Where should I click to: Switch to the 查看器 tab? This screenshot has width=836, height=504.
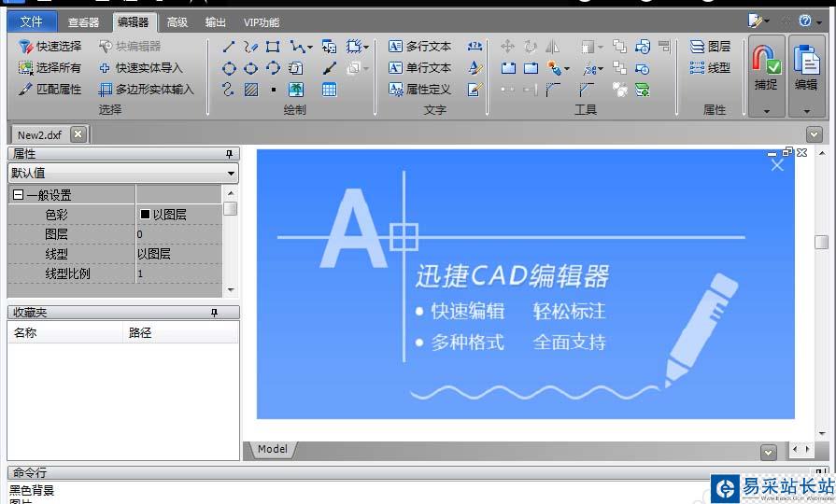pos(83,22)
